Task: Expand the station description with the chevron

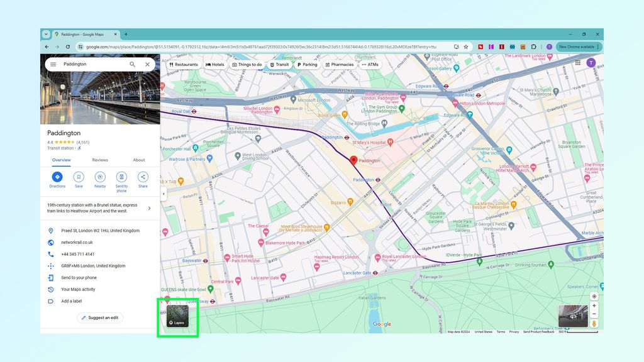Action: tap(149, 208)
